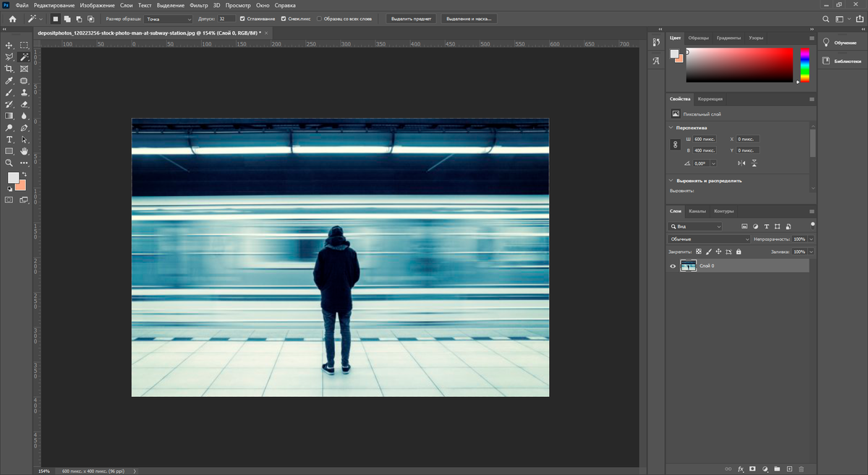
Task: Select the Crop tool
Action: [x=9, y=69]
